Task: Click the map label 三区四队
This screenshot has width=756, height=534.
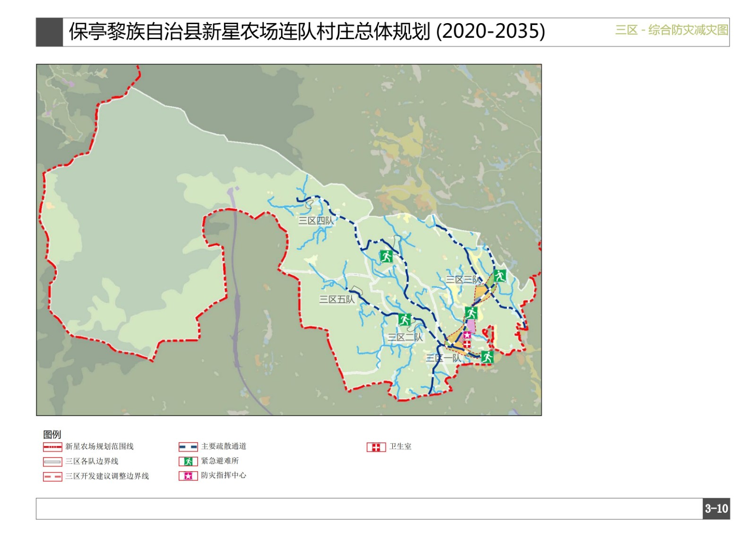Action: pyautogui.click(x=316, y=220)
